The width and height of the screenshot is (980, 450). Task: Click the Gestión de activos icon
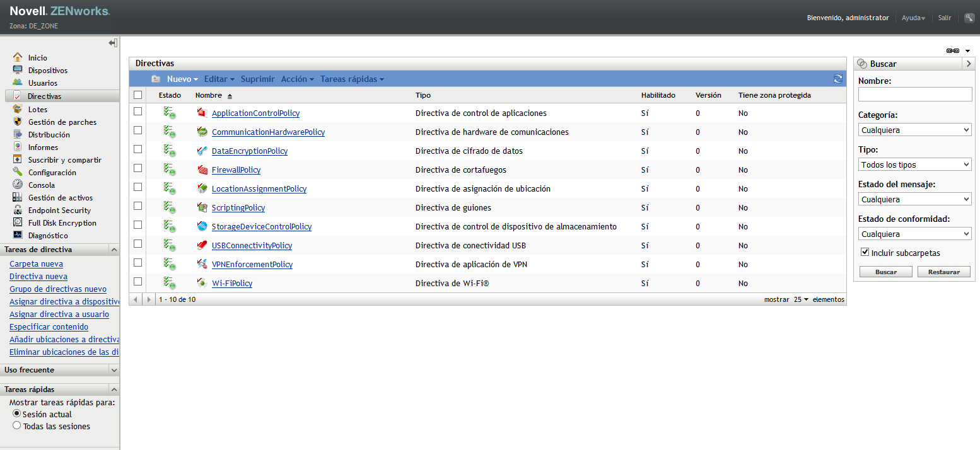[x=18, y=197]
